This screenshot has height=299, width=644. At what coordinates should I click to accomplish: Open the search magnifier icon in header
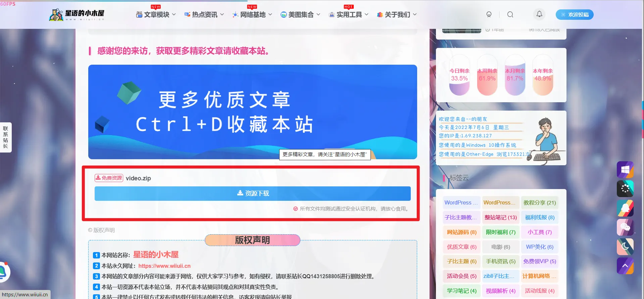(510, 14)
